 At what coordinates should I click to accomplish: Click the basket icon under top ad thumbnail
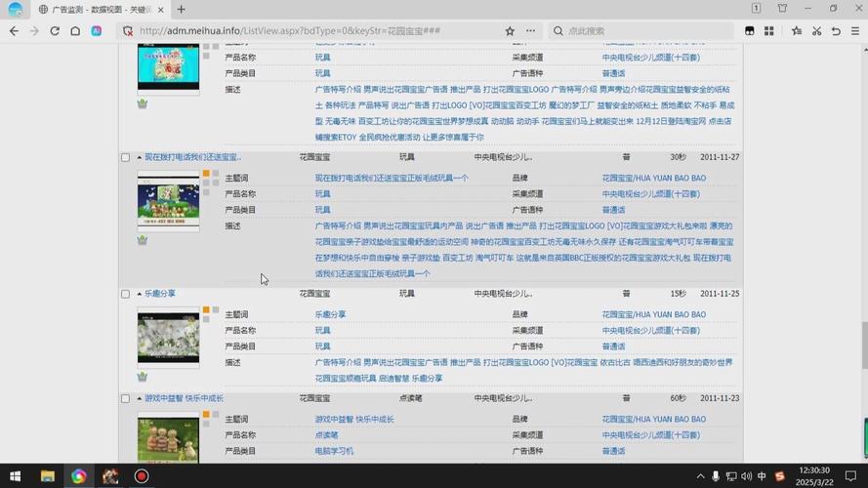[x=143, y=103]
